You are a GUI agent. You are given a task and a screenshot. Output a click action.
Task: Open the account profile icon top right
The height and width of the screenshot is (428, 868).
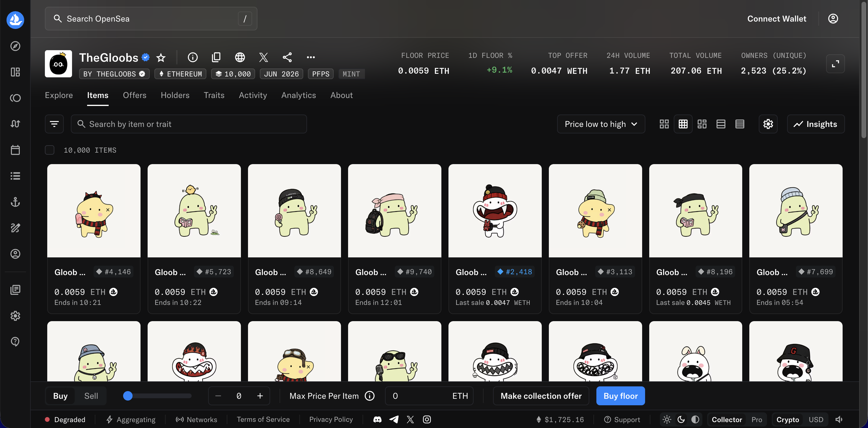[x=833, y=19]
